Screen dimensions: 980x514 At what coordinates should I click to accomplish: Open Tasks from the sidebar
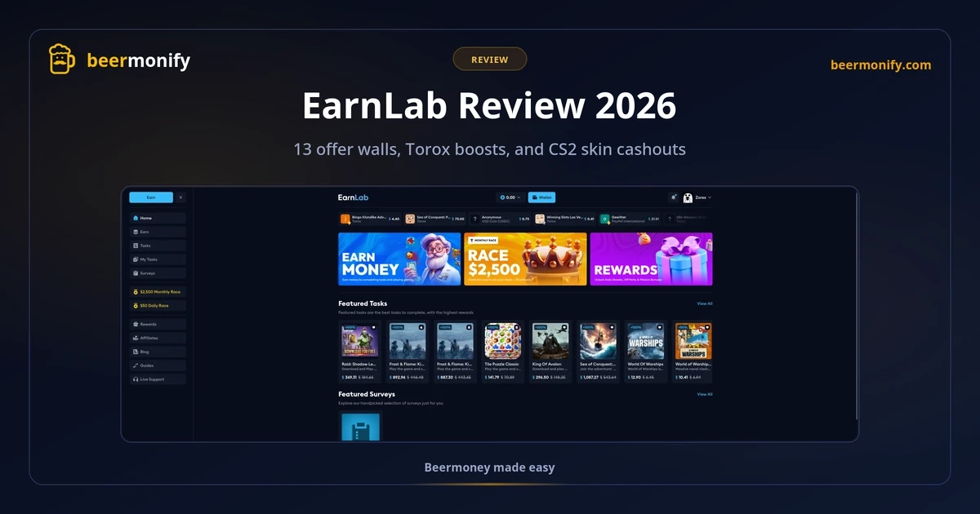point(158,246)
